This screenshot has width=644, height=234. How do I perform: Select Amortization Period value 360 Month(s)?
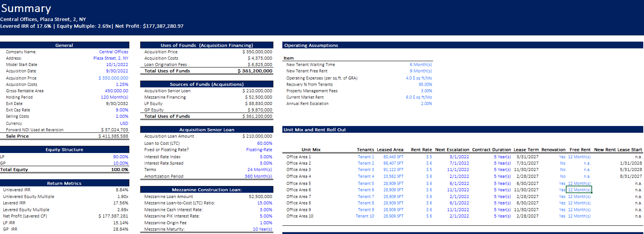tap(258, 177)
